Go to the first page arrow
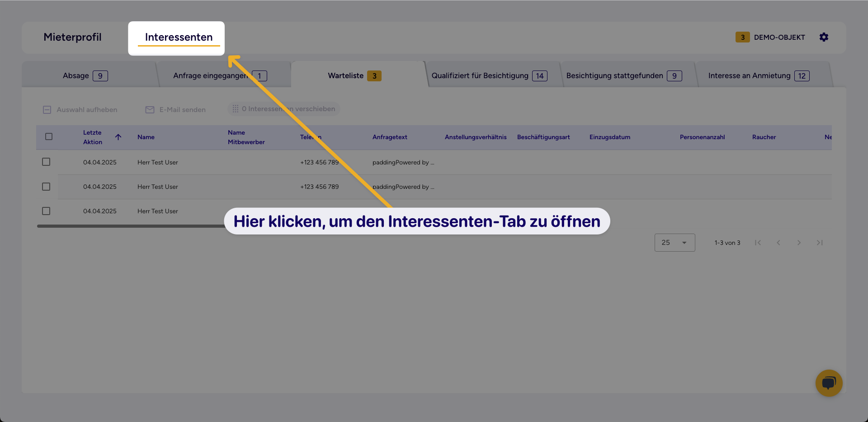Viewport: 868px width, 422px height. click(x=758, y=243)
